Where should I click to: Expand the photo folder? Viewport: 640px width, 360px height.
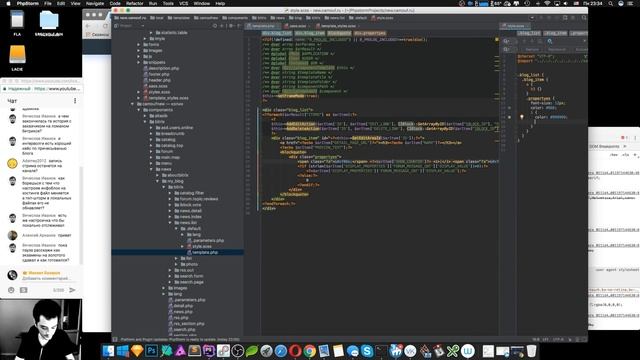pos(176,264)
